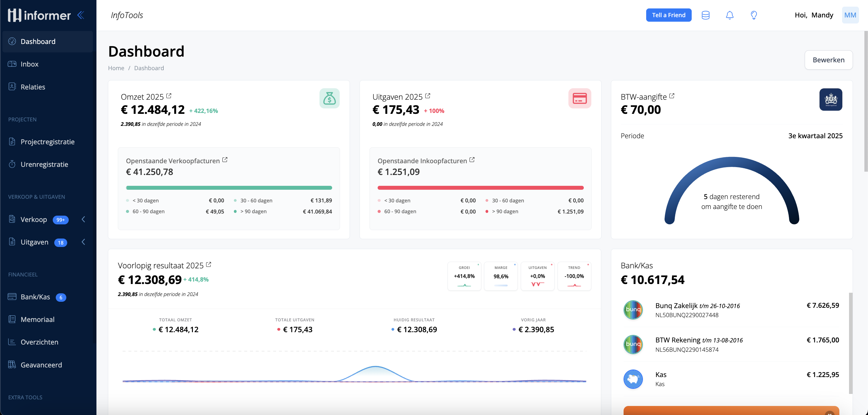Click the MM user avatar
The image size is (868, 415).
[x=850, y=15]
